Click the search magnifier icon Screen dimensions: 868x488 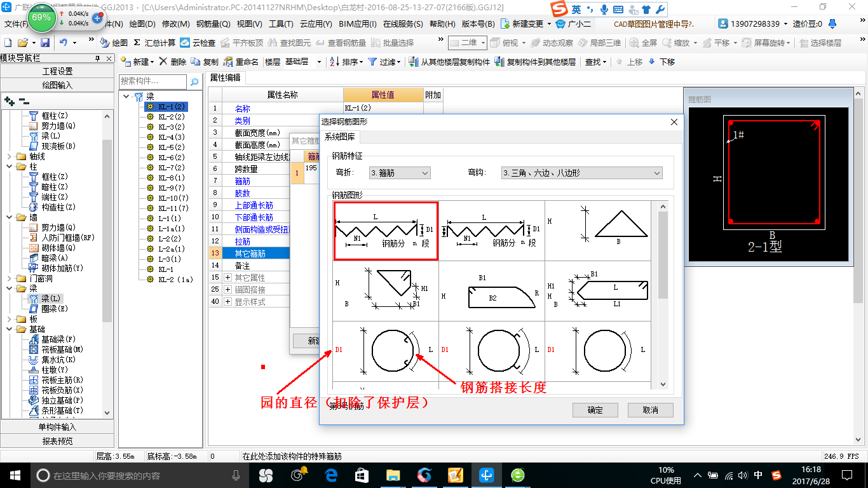click(x=194, y=82)
